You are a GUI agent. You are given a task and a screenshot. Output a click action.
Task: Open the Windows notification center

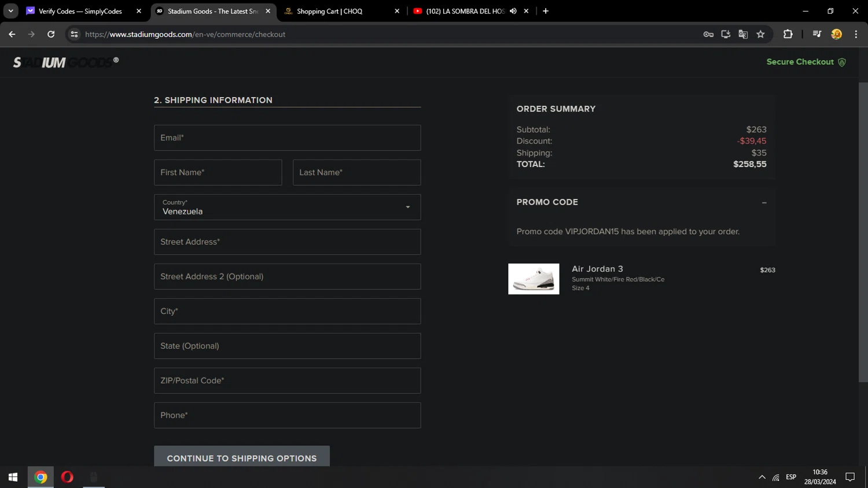[x=850, y=477]
